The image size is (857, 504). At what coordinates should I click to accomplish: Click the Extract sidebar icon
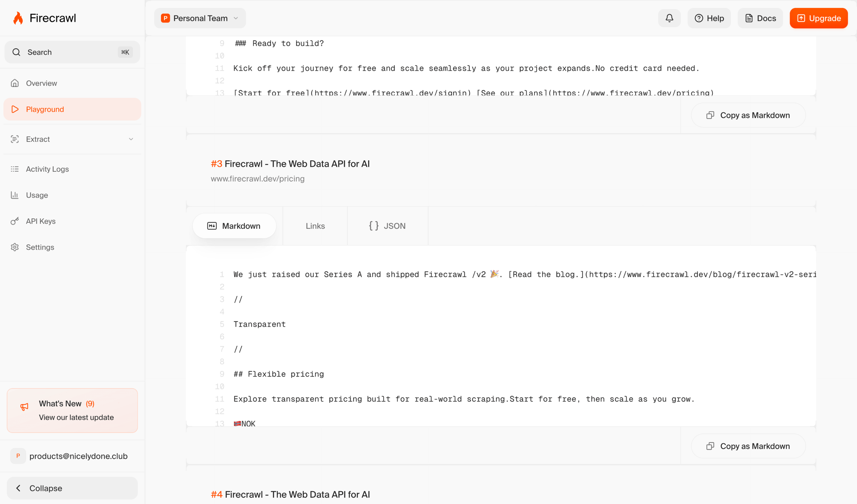(x=15, y=139)
